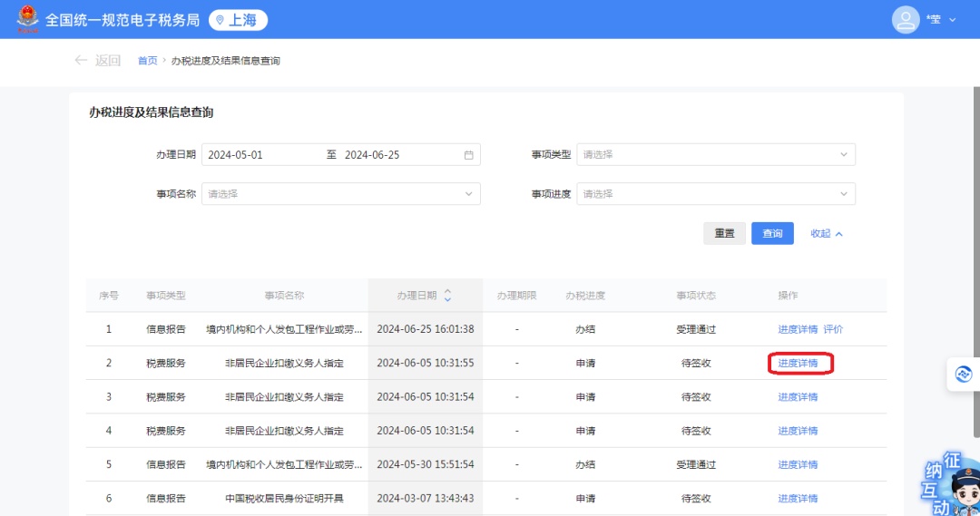The image size is (980, 516).
Task: Click the 查询 button
Action: point(772,234)
